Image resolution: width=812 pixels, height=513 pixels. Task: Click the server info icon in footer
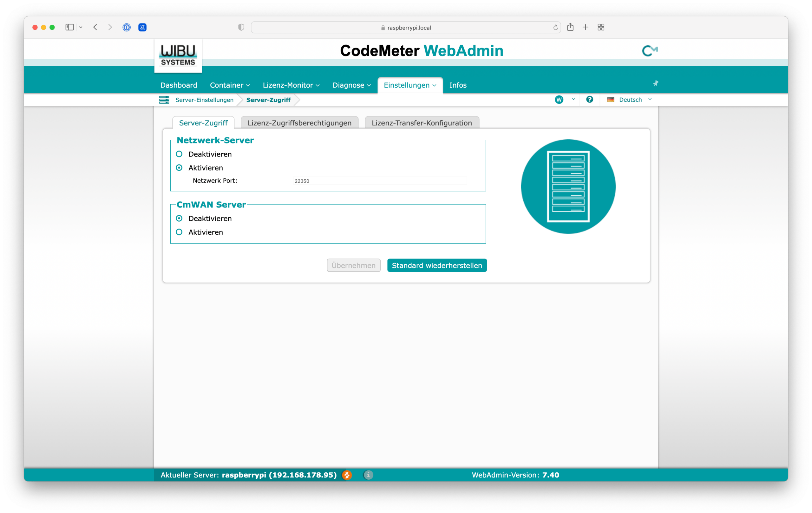pyautogui.click(x=368, y=475)
